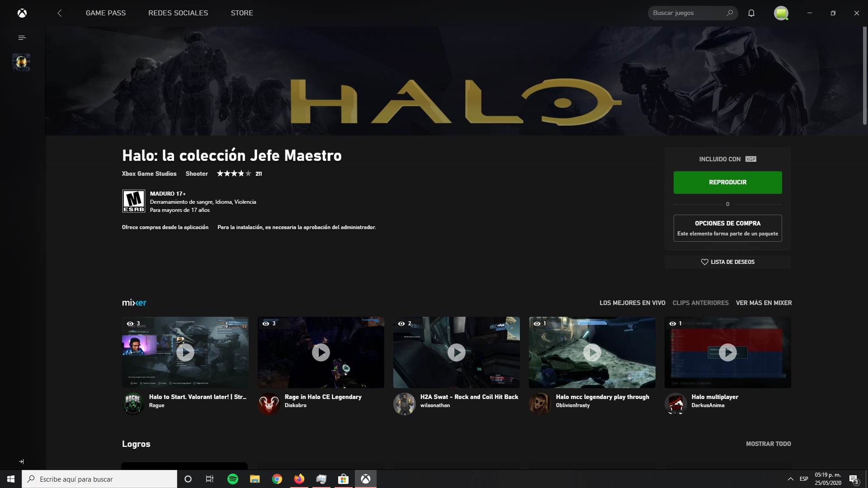Click Diskobro streamer avatar

coord(269,404)
